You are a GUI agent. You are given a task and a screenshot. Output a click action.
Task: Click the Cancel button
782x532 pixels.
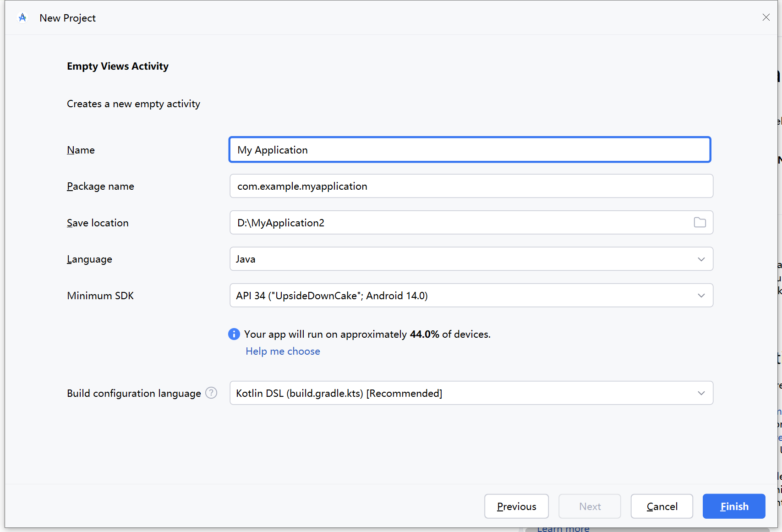pyautogui.click(x=662, y=506)
